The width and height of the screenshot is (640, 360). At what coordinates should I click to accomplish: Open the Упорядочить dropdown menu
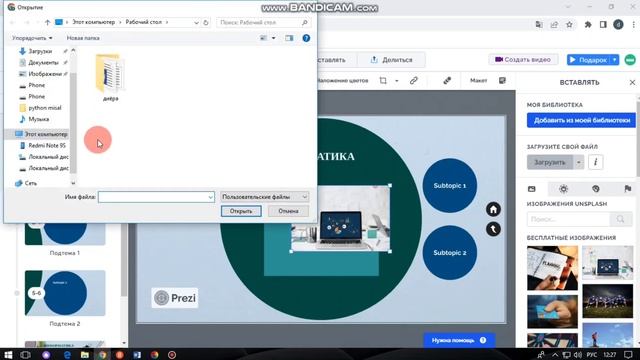click(32, 38)
